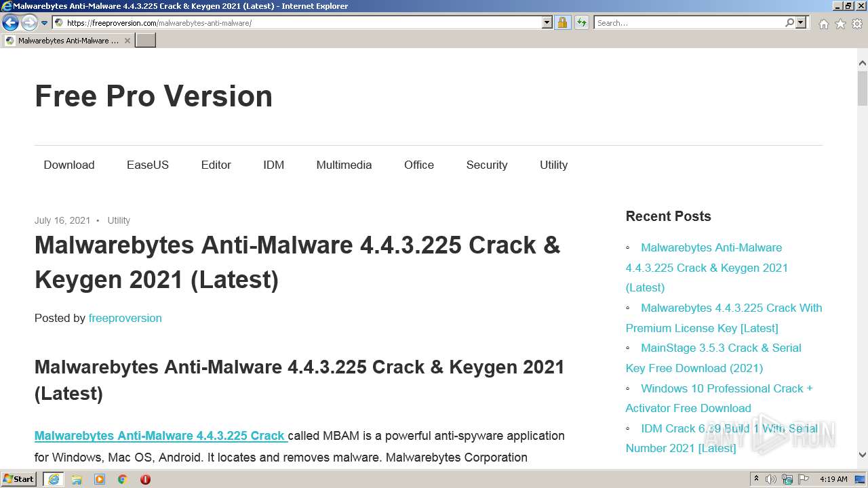This screenshot has height=488, width=868.
Task: Open Favorites star icon
Action: 840,24
